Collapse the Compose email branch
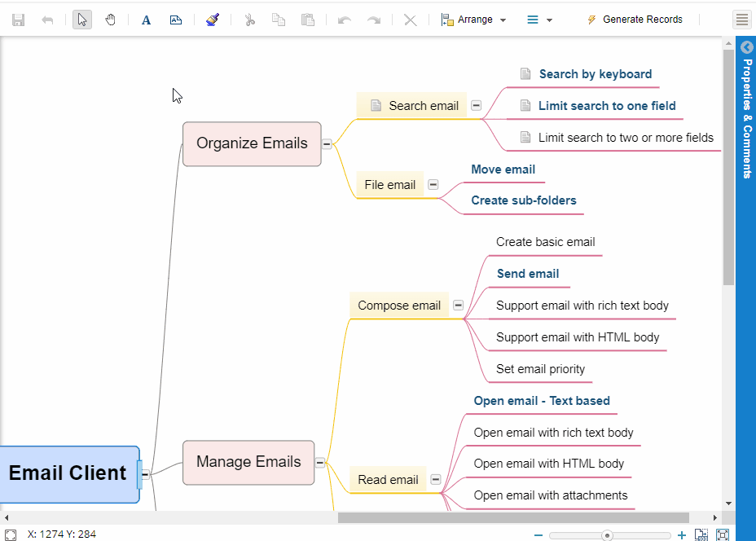This screenshot has width=756, height=541. tap(458, 305)
